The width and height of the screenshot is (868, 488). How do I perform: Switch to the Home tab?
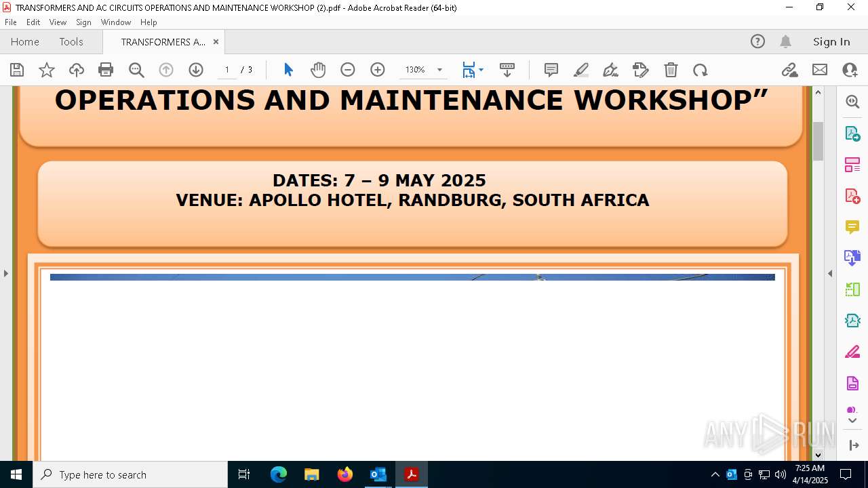tap(25, 42)
